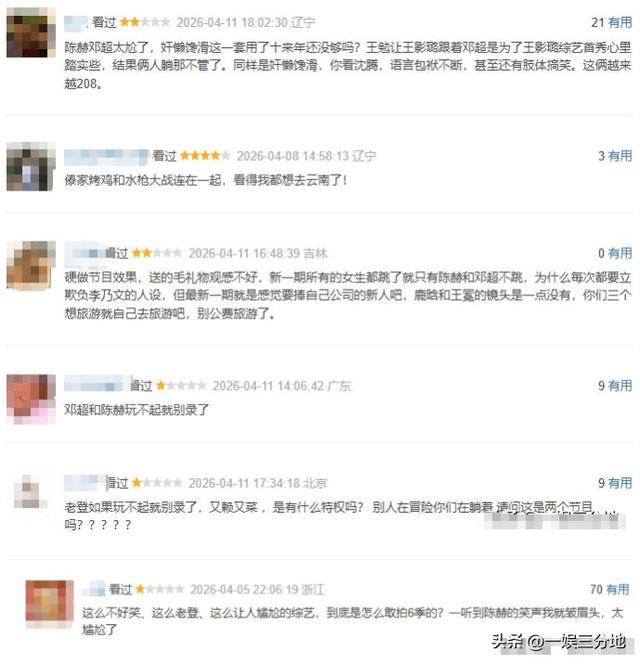
Task: Mark the 70-vote review as useful (有用)
Action: (x=618, y=589)
